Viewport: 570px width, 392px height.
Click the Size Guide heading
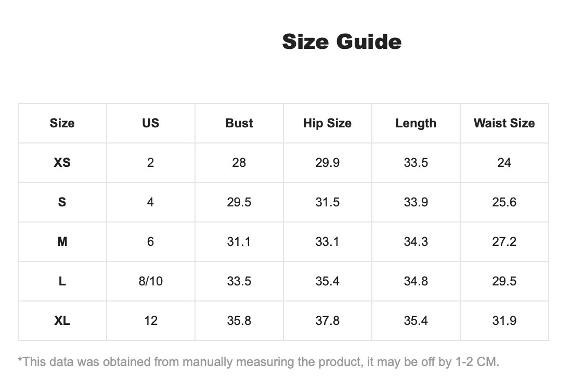[x=342, y=42]
